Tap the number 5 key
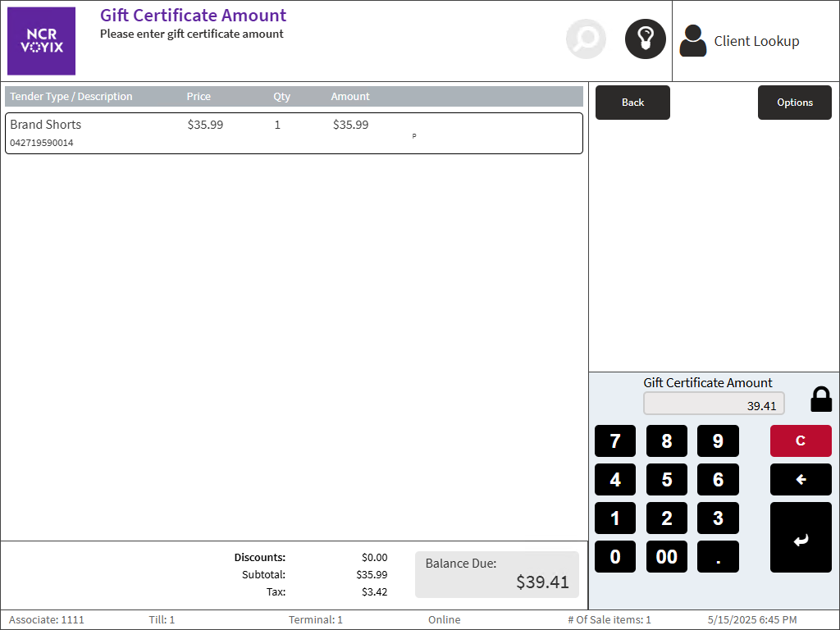The image size is (840, 630). (x=667, y=480)
